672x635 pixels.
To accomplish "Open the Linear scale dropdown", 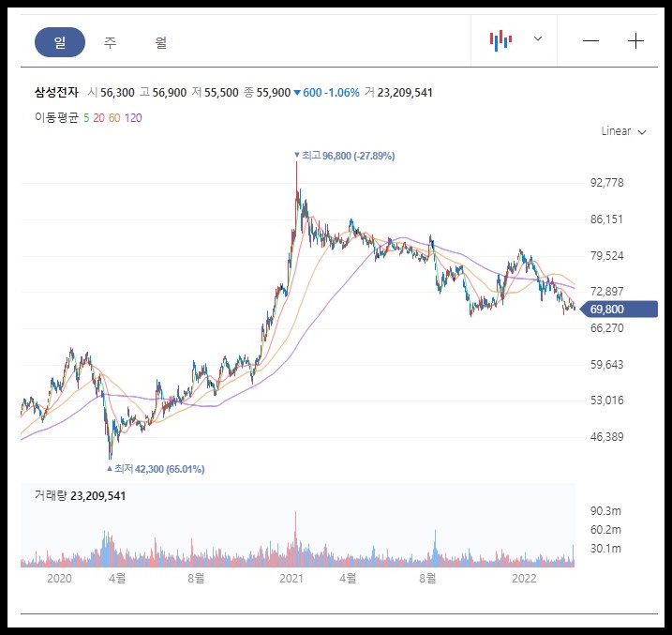I will (623, 131).
